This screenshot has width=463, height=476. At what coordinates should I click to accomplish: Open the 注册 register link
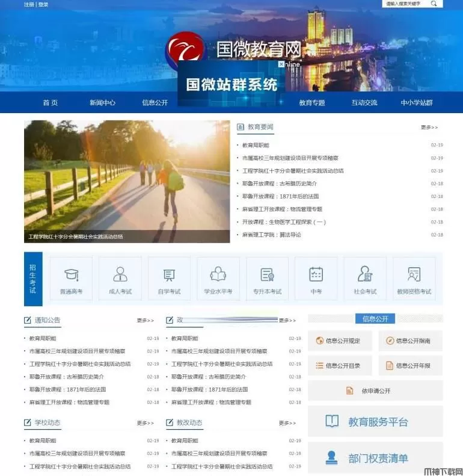click(x=29, y=5)
